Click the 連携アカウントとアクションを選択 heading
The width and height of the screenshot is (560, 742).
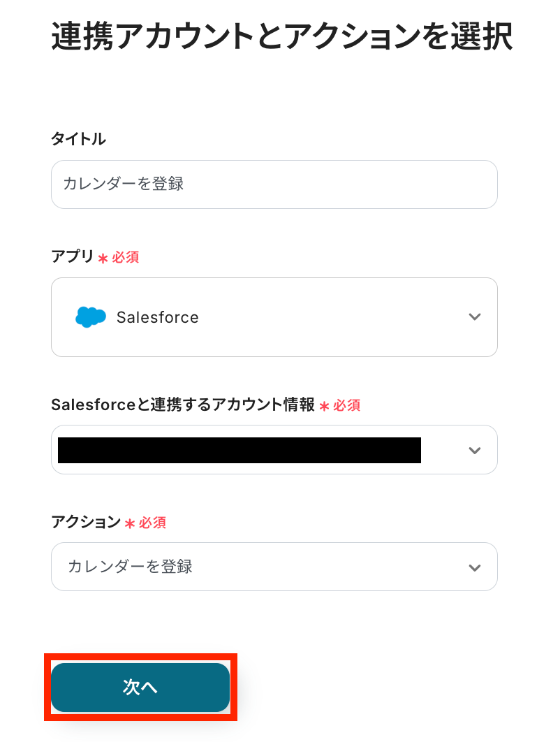coord(281,37)
